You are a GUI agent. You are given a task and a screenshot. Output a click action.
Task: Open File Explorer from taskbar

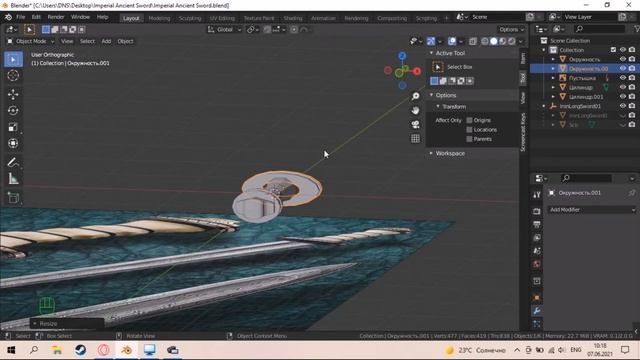57,350
